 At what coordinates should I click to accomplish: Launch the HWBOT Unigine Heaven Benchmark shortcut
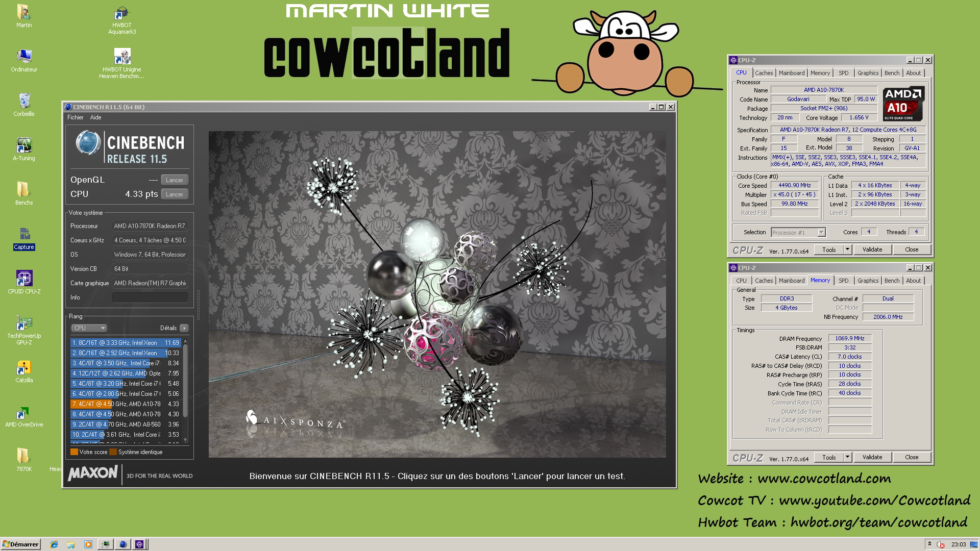[122, 64]
